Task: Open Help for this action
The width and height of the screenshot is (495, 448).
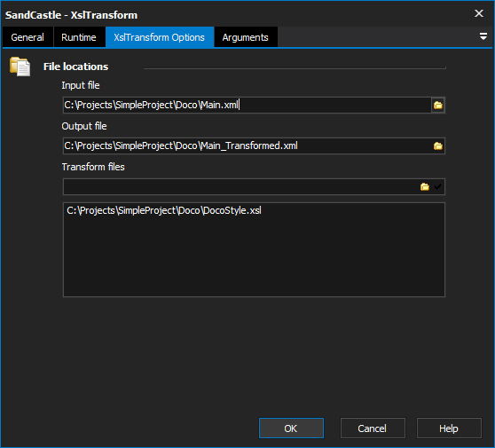Action: pyautogui.click(x=449, y=428)
